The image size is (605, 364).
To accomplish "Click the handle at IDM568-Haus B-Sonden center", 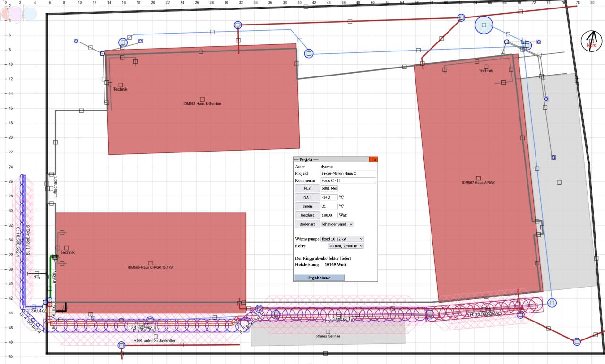I will tap(202, 99).
